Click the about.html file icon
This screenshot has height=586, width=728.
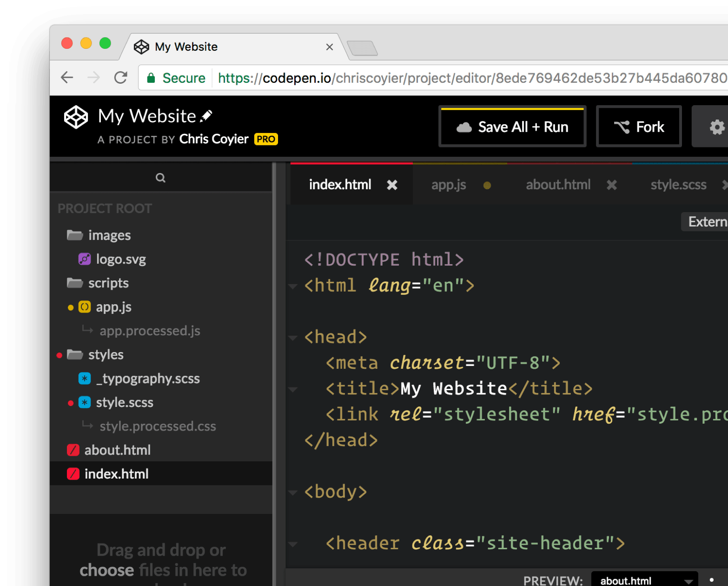click(x=73, y=450)
